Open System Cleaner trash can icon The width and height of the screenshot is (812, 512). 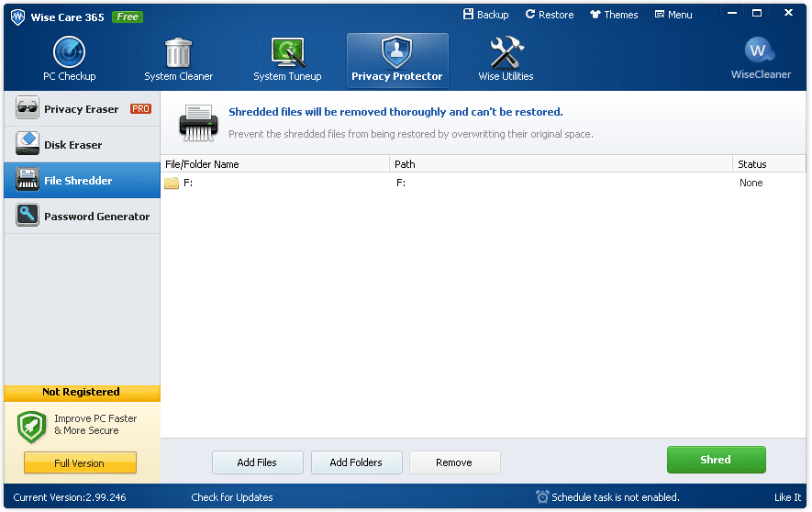178,53
